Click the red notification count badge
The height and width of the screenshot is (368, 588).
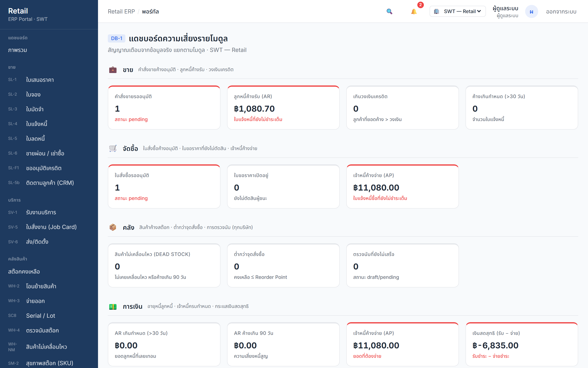click(x=420, y=5)
